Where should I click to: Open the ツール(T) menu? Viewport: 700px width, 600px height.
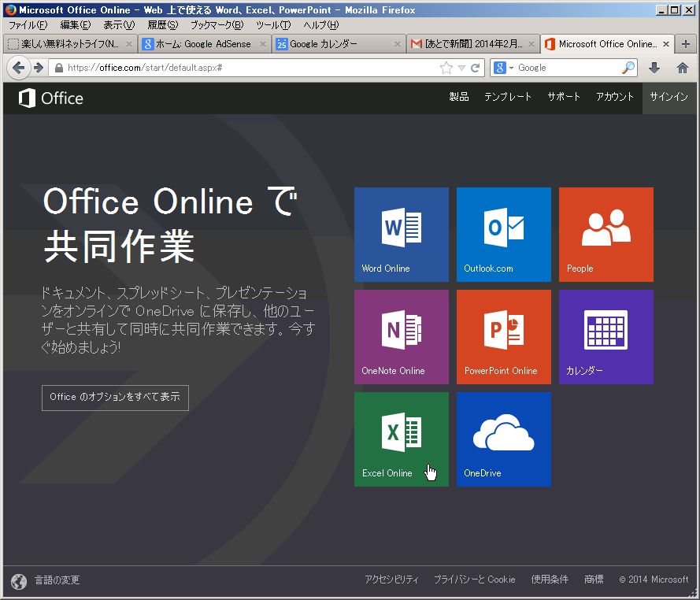(273, 25)
